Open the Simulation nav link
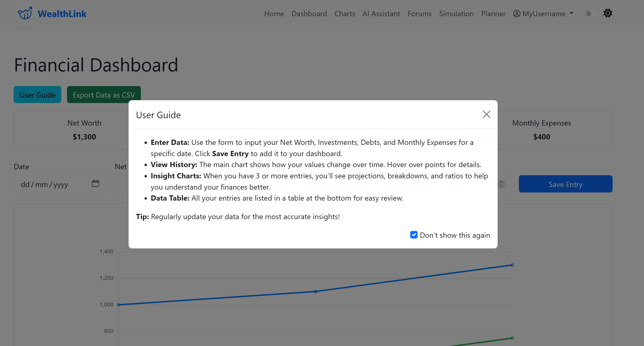The width and height of the screenshot is (644, 346). tap(456, 14)
